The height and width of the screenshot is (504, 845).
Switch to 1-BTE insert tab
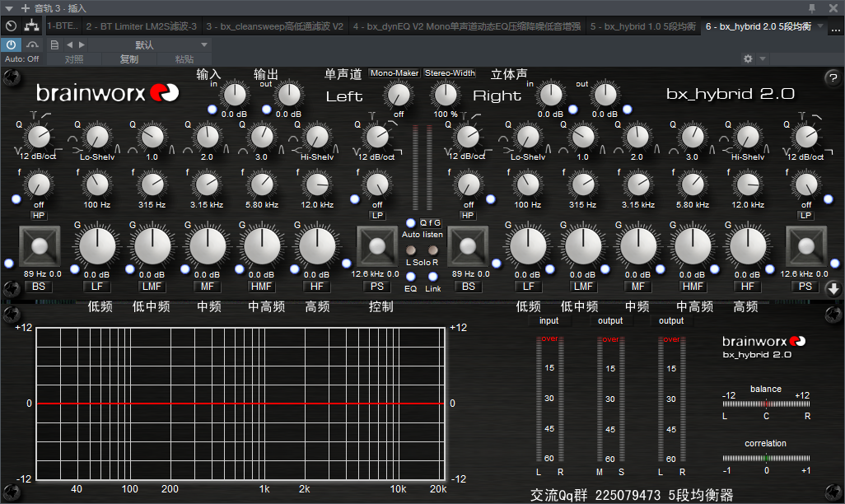(x=63, y=26)
